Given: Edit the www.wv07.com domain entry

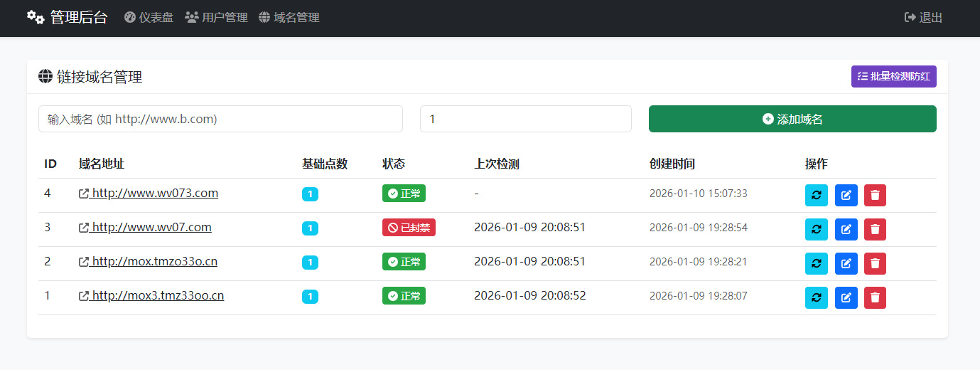Looking at the screenshot, I should point(846,229).
